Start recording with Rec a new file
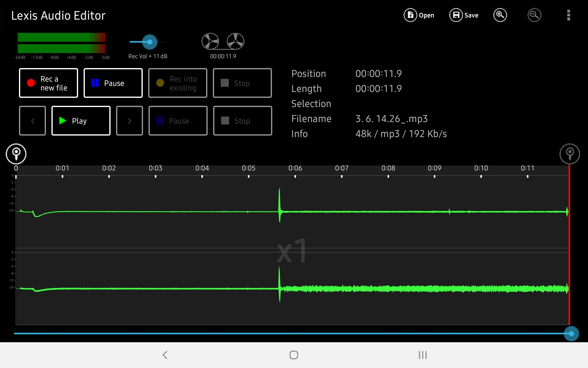Screen dimensions: 588x368 (48, 83)
